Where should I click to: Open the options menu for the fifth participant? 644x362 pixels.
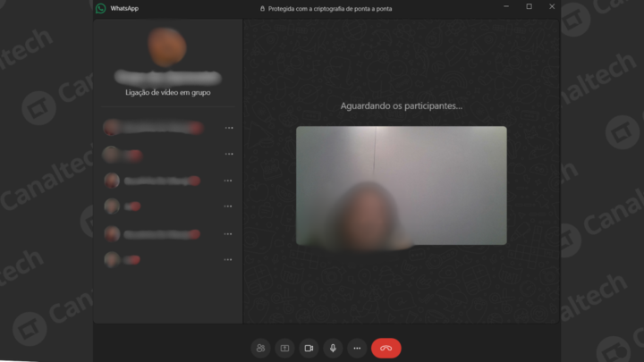pos(228,234)
